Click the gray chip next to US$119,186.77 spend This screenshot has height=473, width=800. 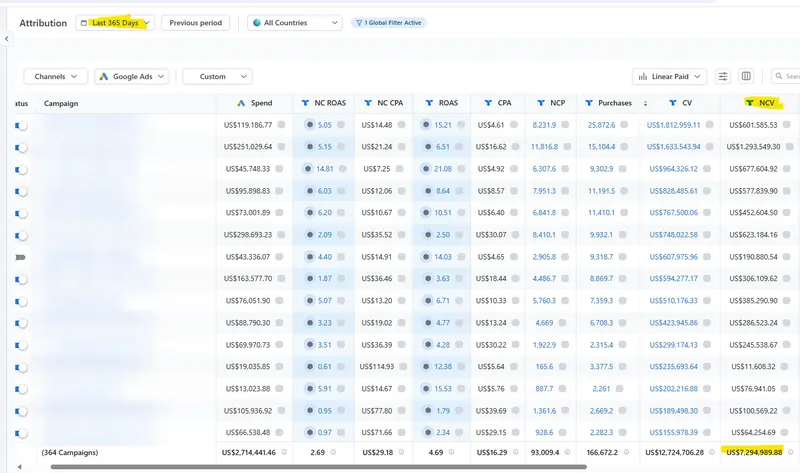[281, 125]
